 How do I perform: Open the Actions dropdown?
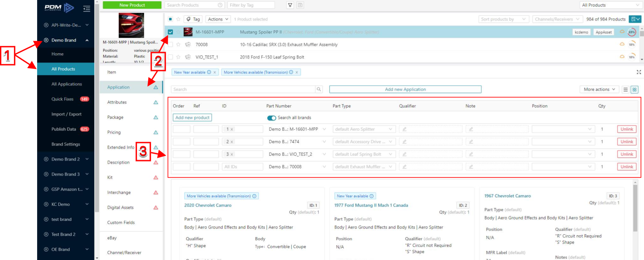[x=218, y=19]
